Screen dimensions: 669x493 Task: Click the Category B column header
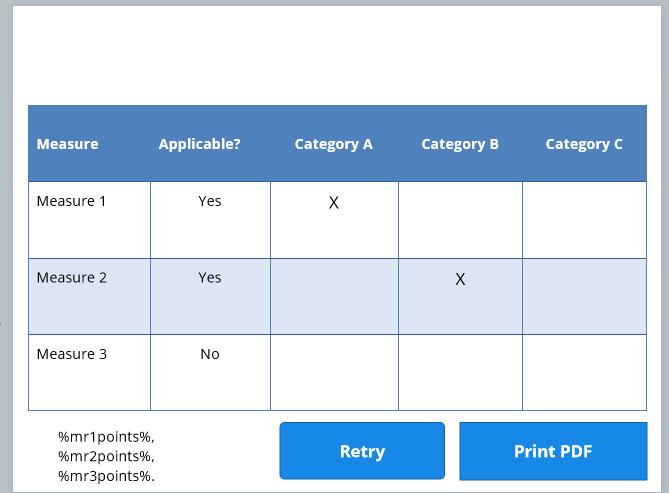pyautogui.click(x=460, y=144)
